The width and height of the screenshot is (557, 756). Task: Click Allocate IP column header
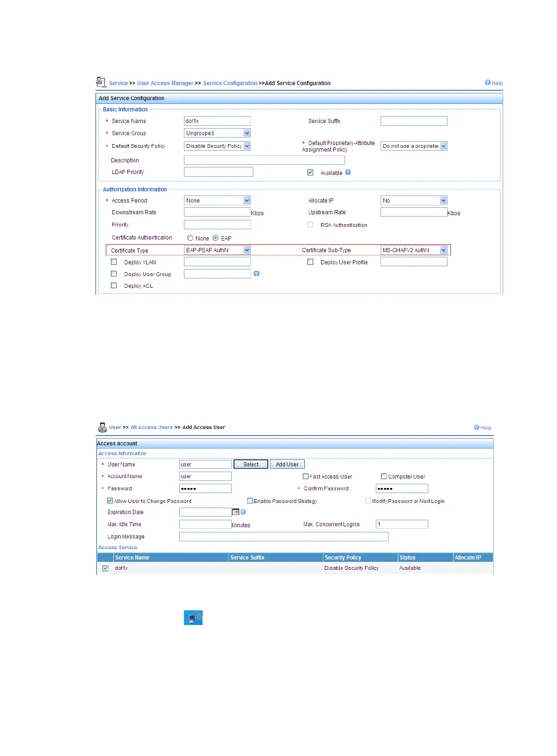pos(473,558)
